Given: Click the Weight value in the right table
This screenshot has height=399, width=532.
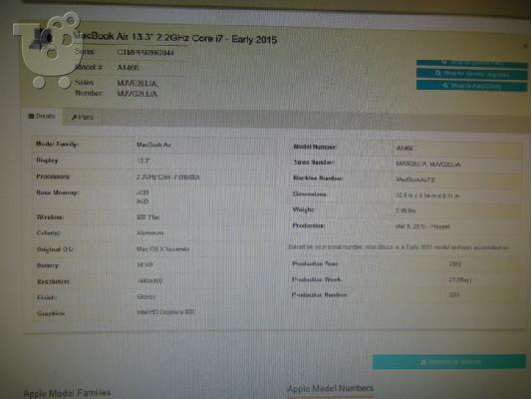Looking at the screenshot, I should (x=405, y=210).
